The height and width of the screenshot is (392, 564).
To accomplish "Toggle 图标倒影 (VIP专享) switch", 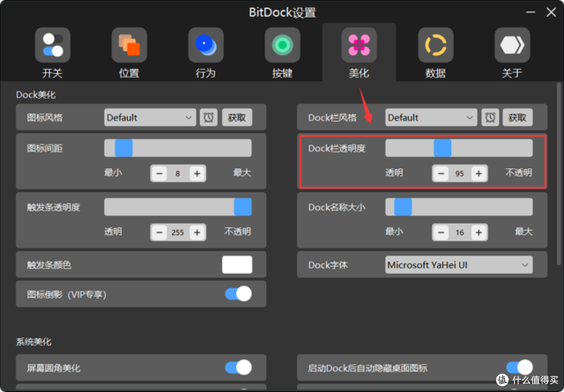I will [239, 294].
